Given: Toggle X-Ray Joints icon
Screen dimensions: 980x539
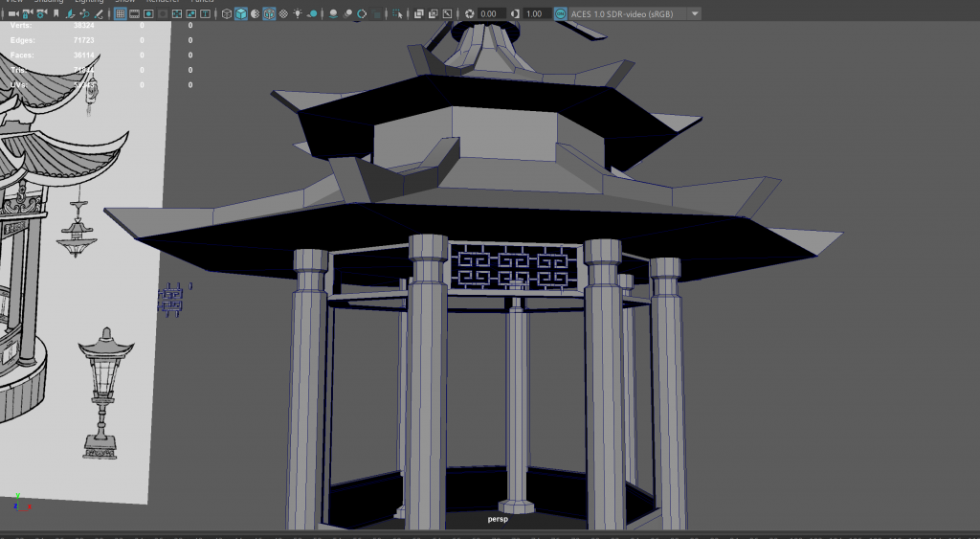Looking at the screenshot, I should pyautogui.click(x=448, y=13).
